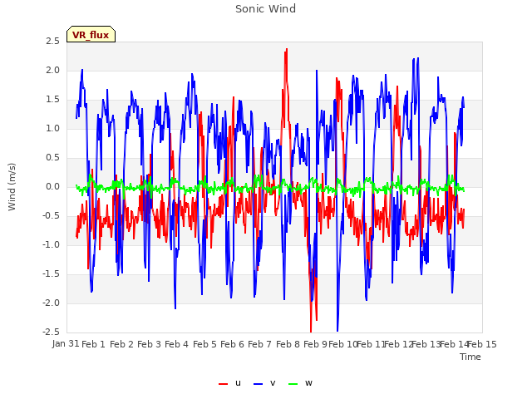Click the red u peak on Feb 8
Viewport: 532px width, 399px height.
tap(287, 50)
